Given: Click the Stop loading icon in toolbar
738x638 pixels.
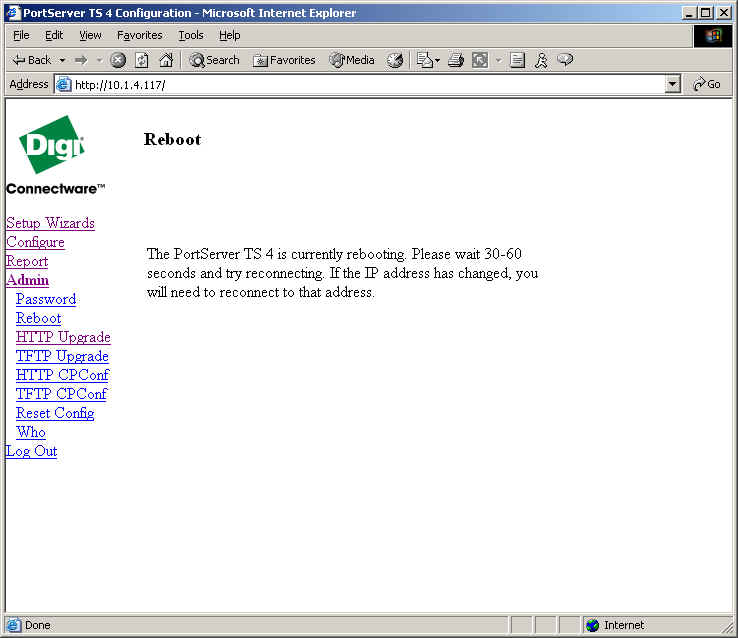Looking at the screenshot, I should coord(118,60).
